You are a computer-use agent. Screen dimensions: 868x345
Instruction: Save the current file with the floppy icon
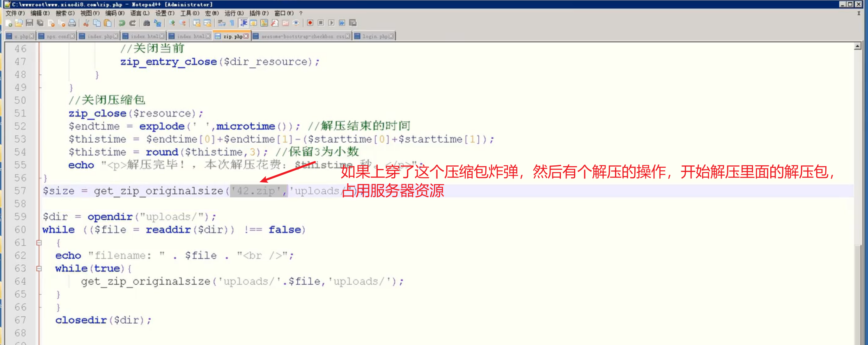pyautogui.click(x=29, y=23)
